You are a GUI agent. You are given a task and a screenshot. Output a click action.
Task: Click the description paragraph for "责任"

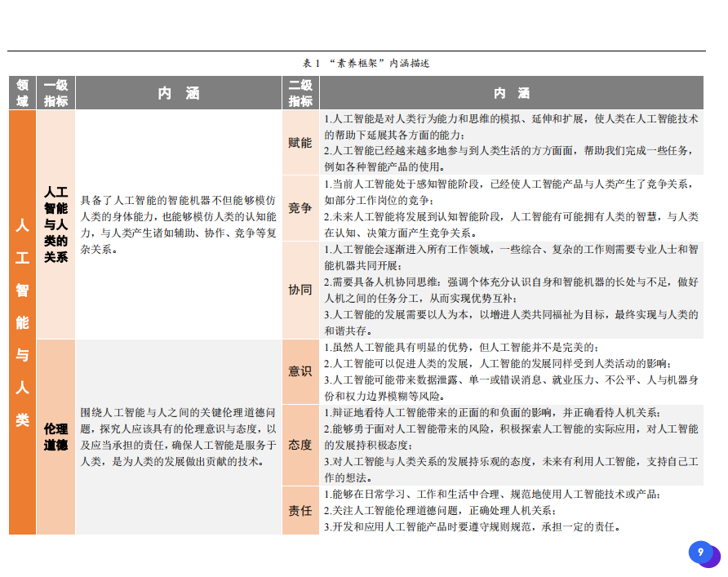pos(511,510)
